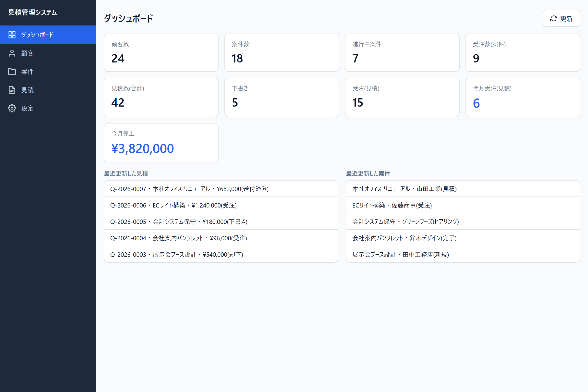Click the 進行中案件 card showing 7
Viewport: 588px width, 392px height.
(x=402, y=53)
